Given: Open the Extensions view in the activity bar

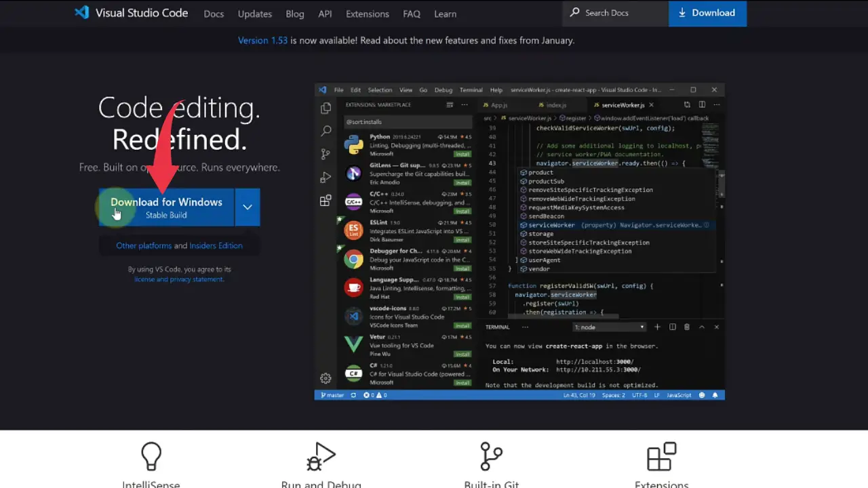Looking at the screenshot, I should point(325,201).
